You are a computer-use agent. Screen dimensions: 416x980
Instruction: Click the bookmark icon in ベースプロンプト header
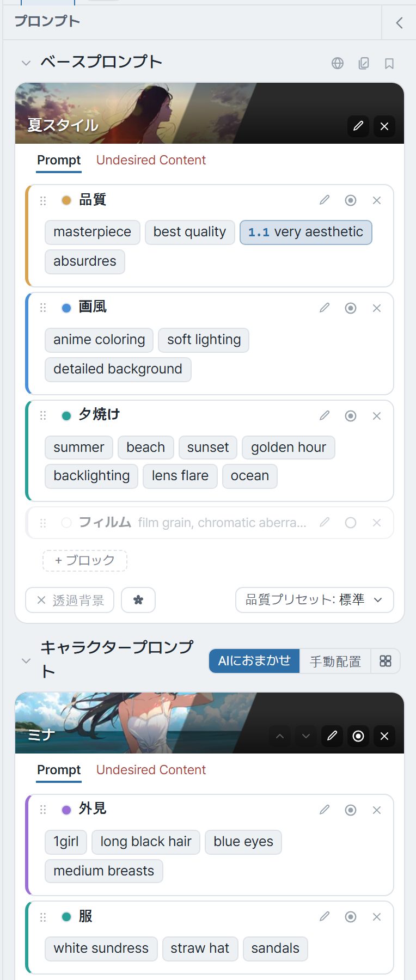[389, 63]
